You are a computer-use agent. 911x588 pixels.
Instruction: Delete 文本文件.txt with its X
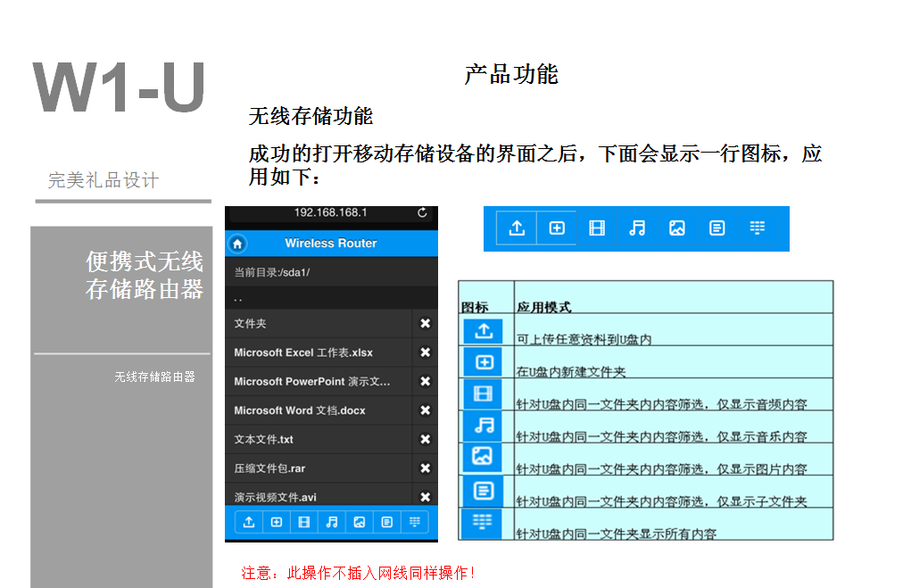(x=426, y=439)
